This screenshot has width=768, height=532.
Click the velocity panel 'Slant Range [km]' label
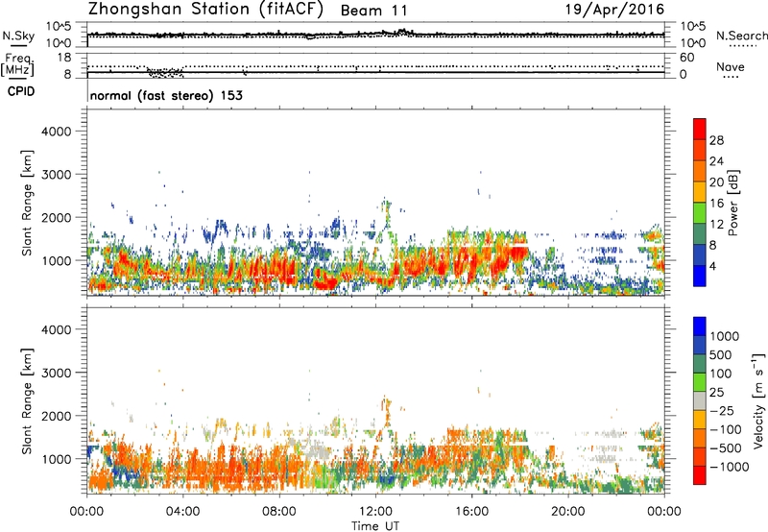coord(27,400)
